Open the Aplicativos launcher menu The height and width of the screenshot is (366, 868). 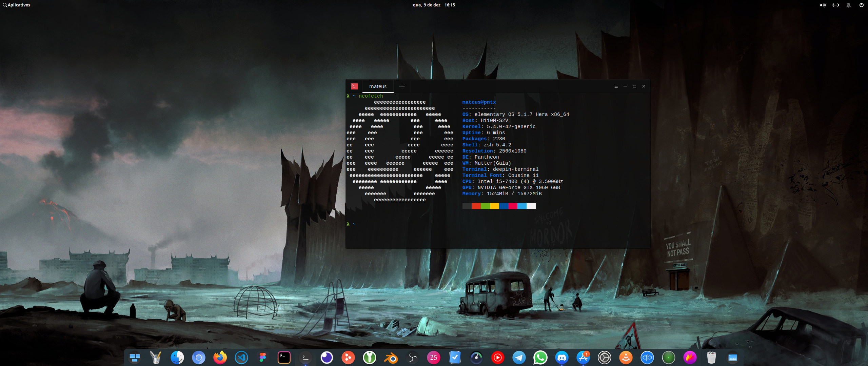(16, 5)
